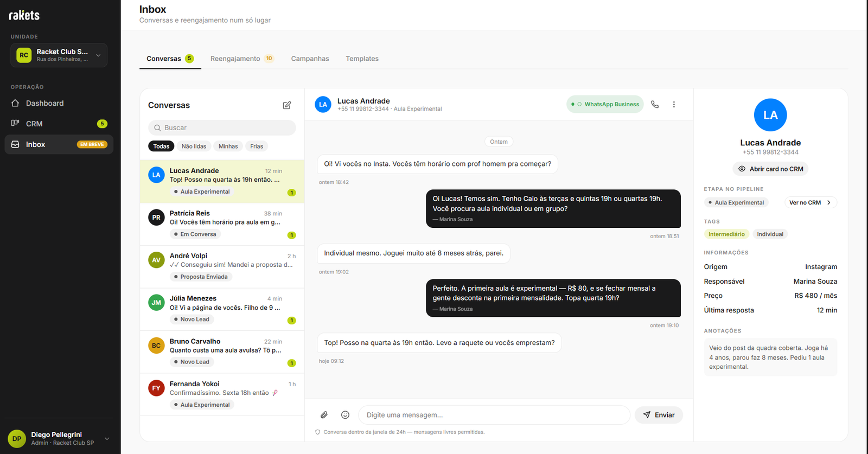868x454 pixels.
Task: Click the BC avatar of Bruno Carvalho
Action: point(156,346)
